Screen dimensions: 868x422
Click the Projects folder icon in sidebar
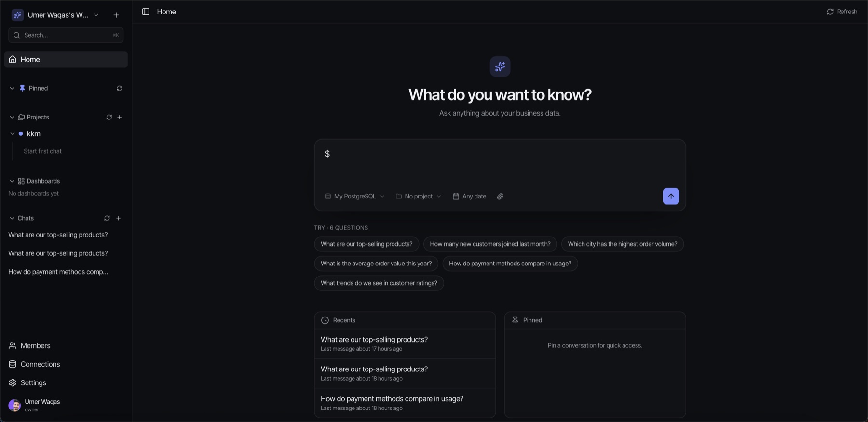pyautogui.click(x=21, y=117)
